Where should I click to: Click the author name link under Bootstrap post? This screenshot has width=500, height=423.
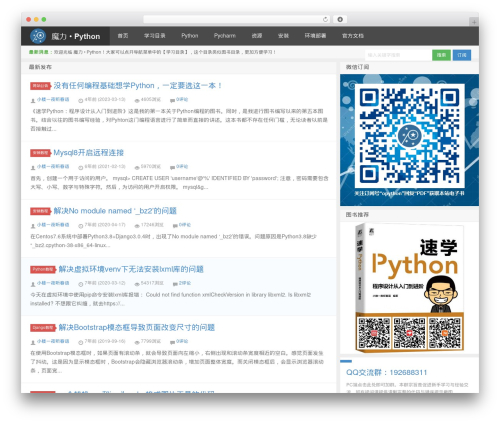tap(53, 341)
